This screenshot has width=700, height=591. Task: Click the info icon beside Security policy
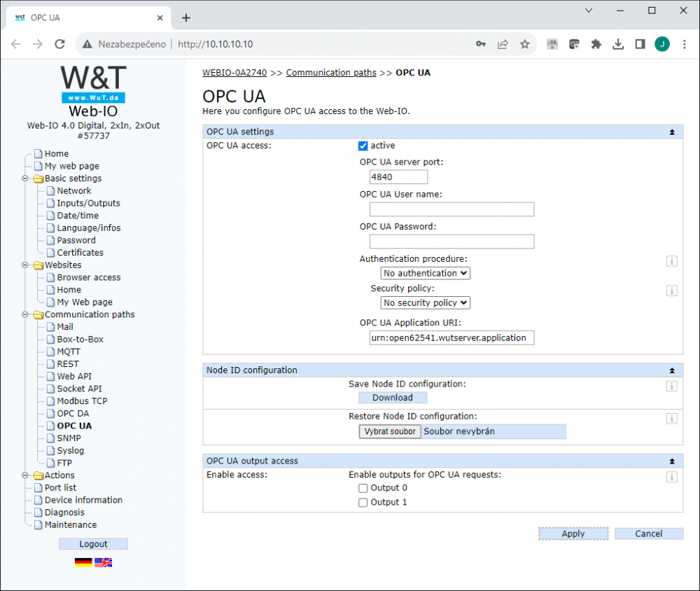point(671,291)
